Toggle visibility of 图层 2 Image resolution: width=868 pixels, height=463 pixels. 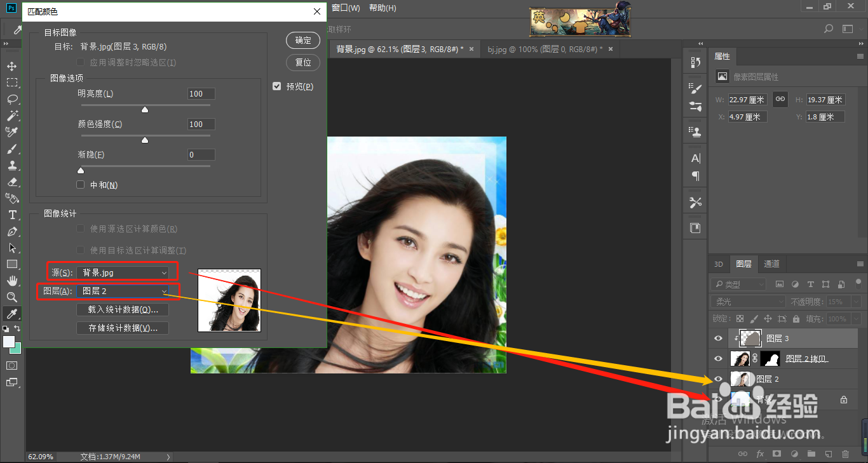click(718, 379)
